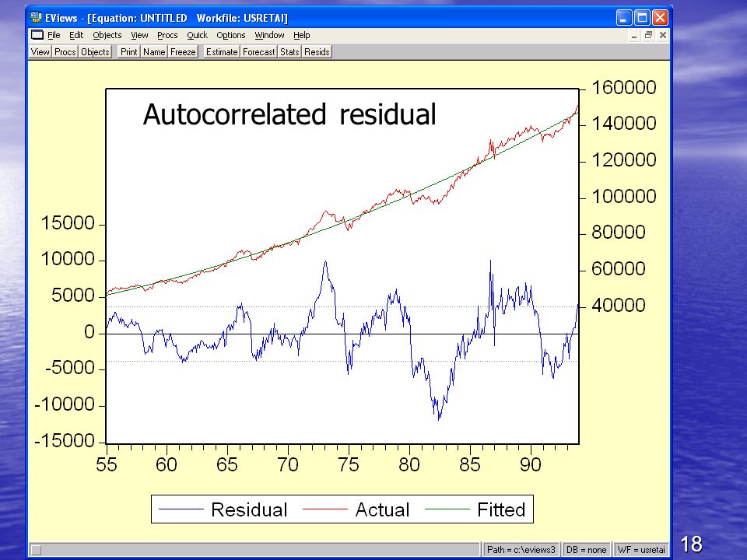Click the 'Autocorrelated residual' chart title
The image size is (747, 560).
pyautogui.click(x=289, y=114)
